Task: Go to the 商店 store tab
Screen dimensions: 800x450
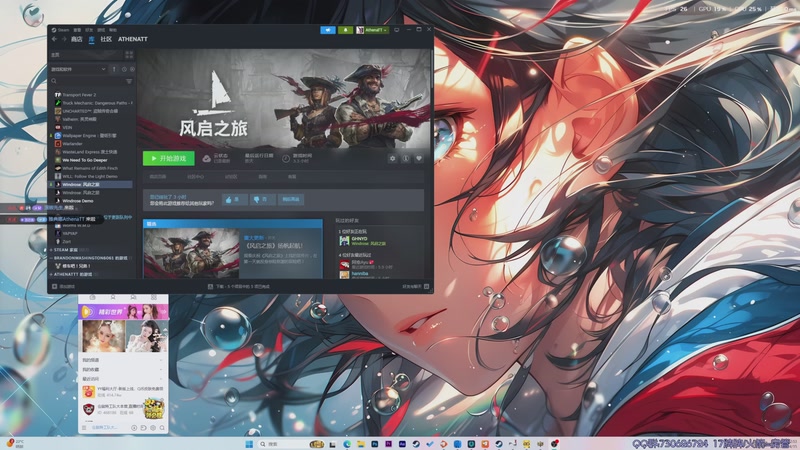Action: [77, 39]
